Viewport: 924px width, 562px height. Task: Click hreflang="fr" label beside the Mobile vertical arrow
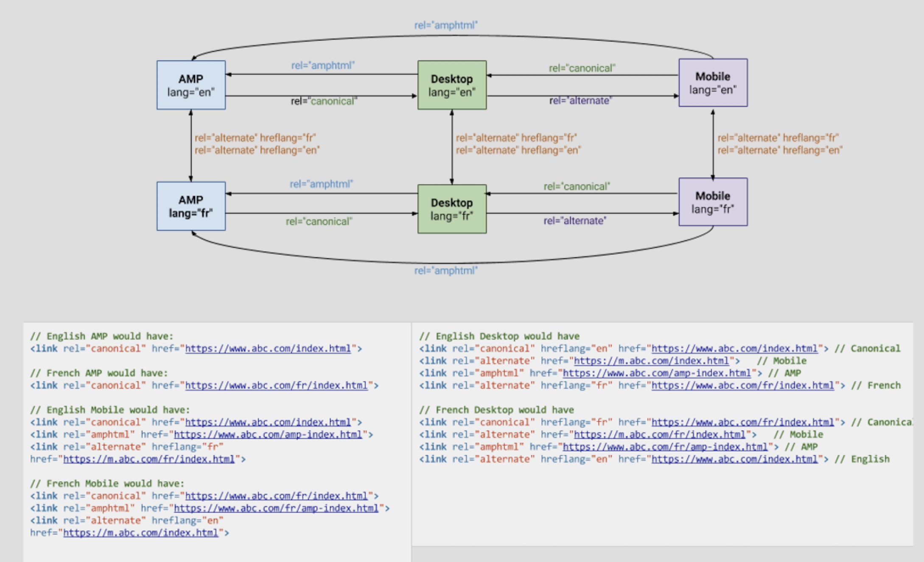tap(778, 138)
